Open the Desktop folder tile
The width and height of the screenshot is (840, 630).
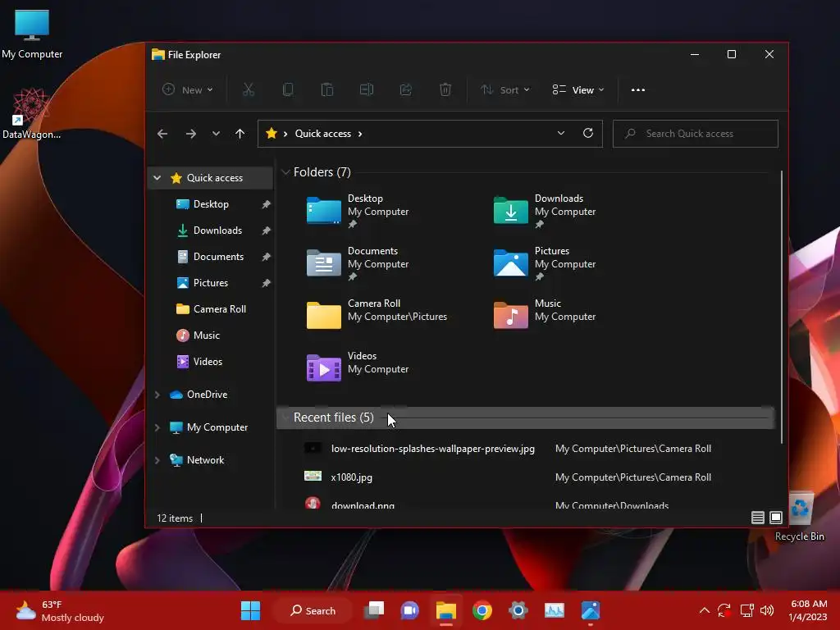(359, 211)
